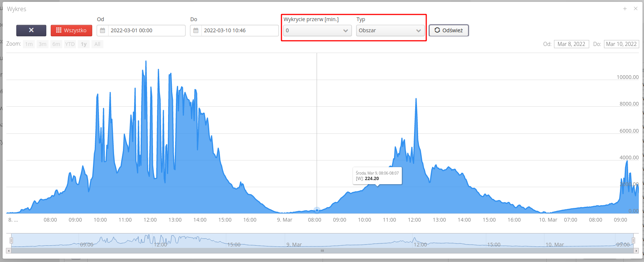Click left arrow of navigator scrollbar

tap(9, 251)
